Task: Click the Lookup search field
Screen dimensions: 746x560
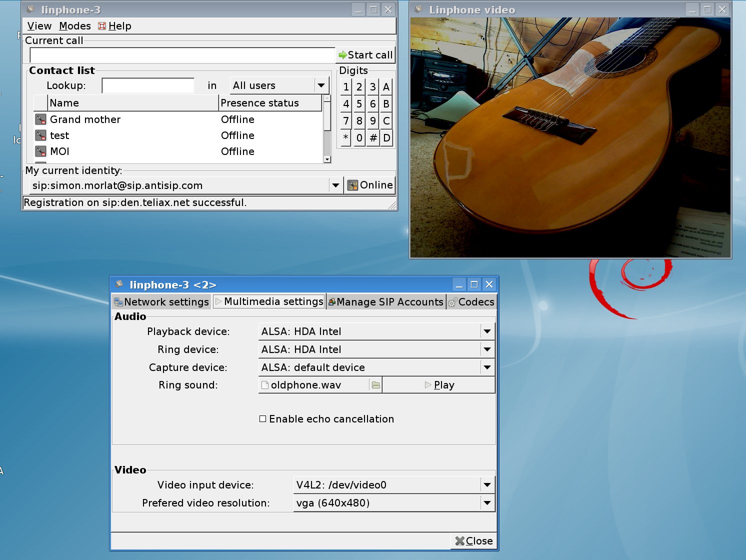Action: [148, 85]
